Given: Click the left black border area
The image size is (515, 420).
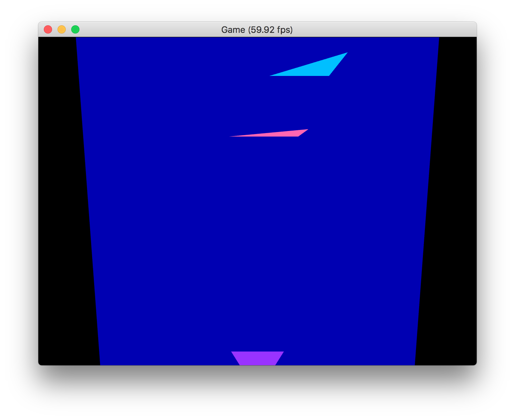Looking at the screenshot, I should pyautogui.click(x=58, y=205).
